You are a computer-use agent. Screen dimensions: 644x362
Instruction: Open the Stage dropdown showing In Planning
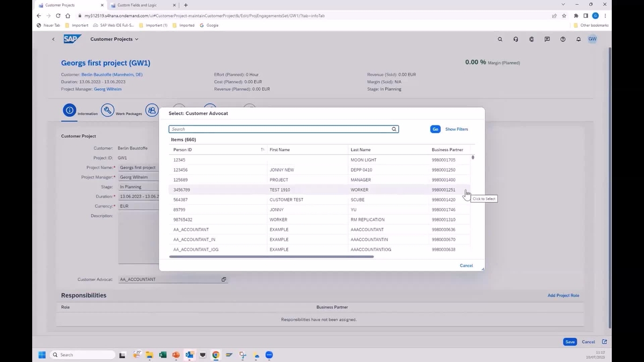(x=130, y=187)
